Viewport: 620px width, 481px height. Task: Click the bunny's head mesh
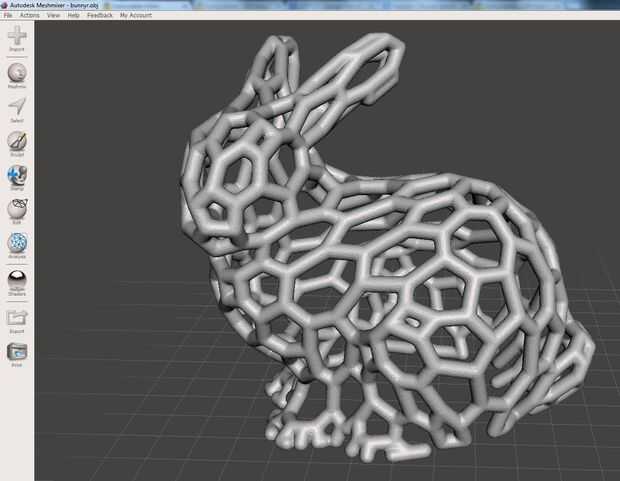237,178
